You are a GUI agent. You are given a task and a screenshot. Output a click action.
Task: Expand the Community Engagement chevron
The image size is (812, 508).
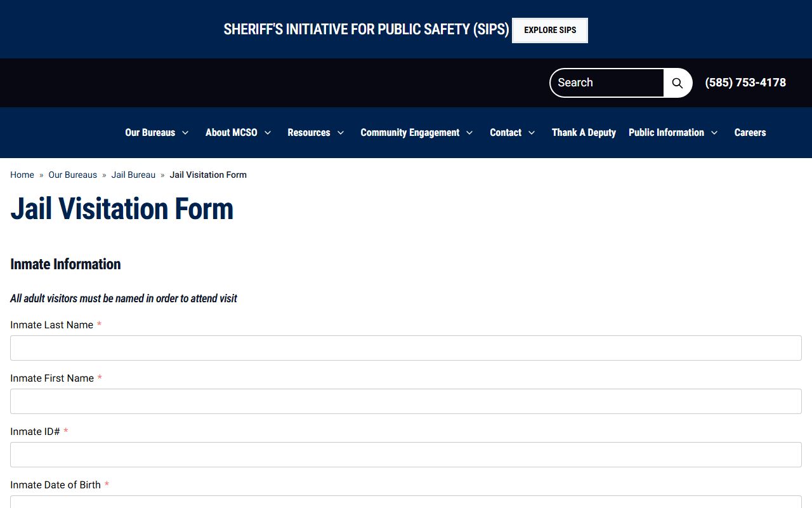coord(469,133)
